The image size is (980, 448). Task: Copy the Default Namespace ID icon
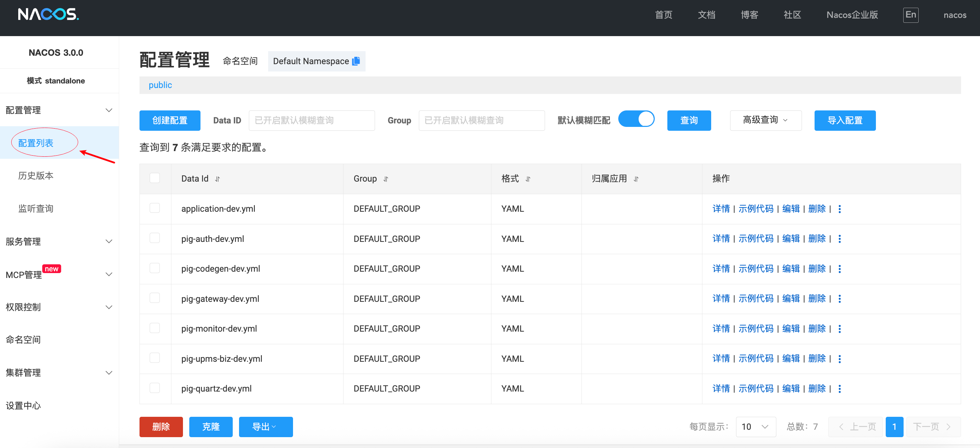tap(356, 61)
